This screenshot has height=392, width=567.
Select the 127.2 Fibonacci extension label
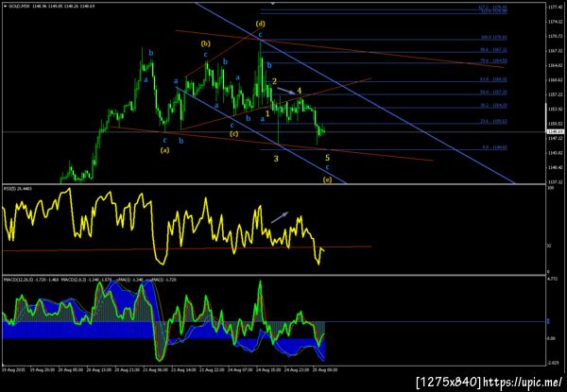coord(492,7)
